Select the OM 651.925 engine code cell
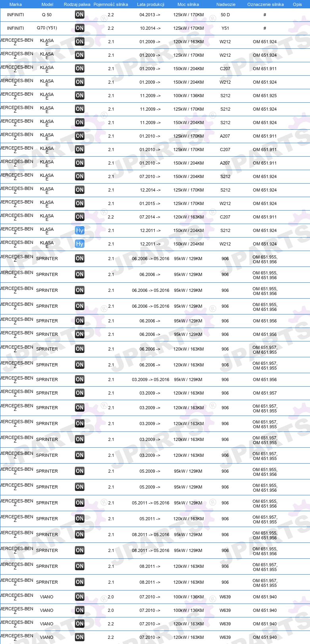310x644 pixels. pos(265,96)
